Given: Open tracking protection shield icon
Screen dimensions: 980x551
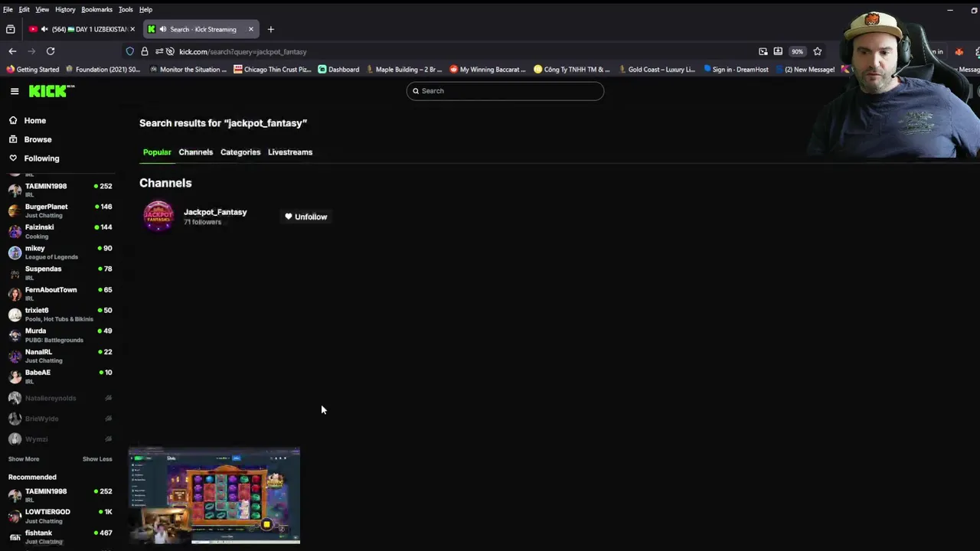Looking at the screenshot, I should (x=130, y=51).
